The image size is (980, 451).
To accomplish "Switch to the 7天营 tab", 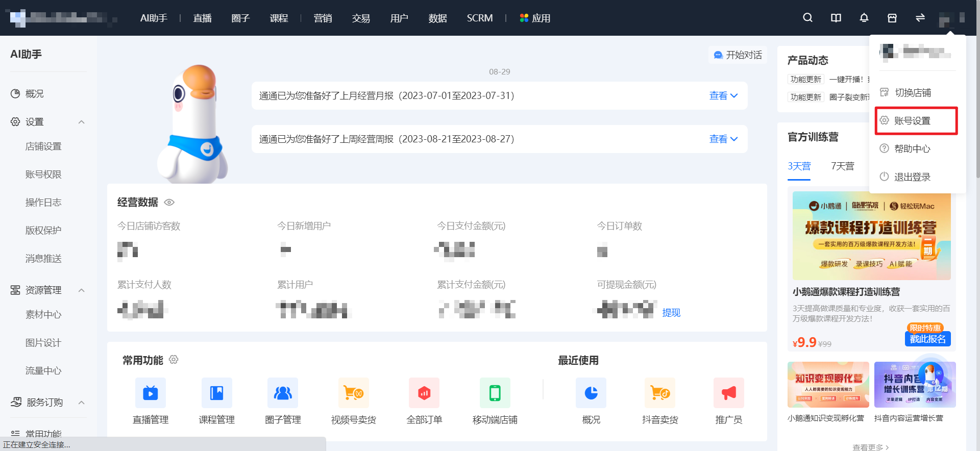I will (x=842, y=166).
